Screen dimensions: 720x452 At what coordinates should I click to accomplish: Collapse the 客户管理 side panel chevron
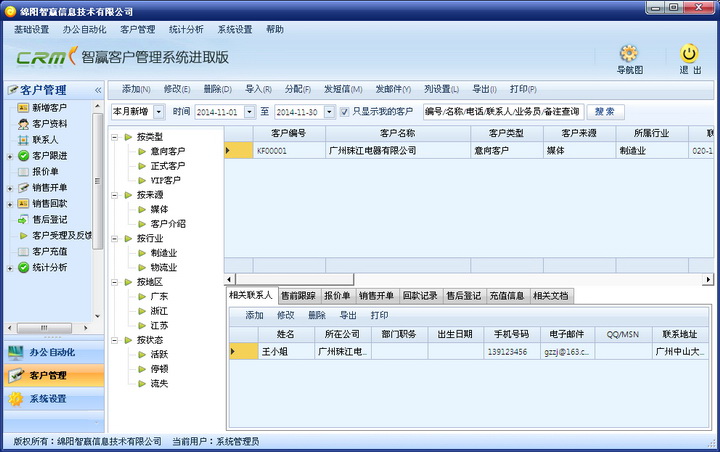[98, 90]
